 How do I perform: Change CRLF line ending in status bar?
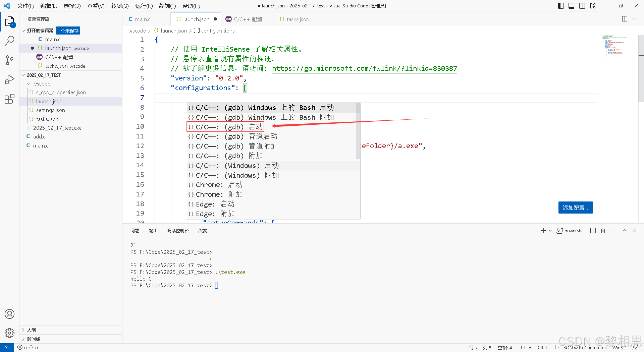coord(542,348)
